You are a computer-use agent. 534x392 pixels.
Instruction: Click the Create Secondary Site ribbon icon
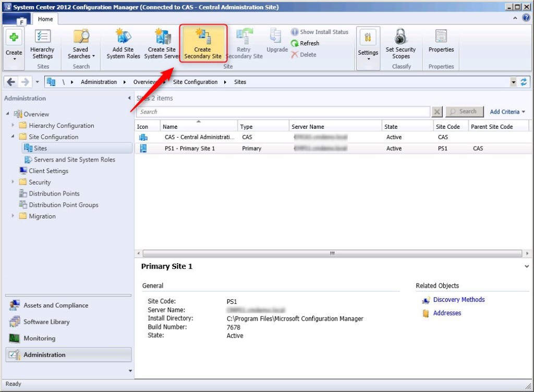coord(203,44)
